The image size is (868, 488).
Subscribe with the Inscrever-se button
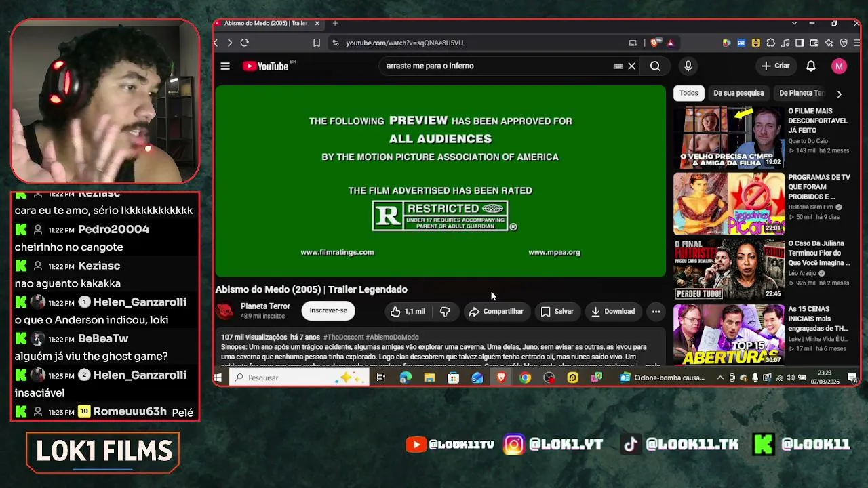pos(328,310)
